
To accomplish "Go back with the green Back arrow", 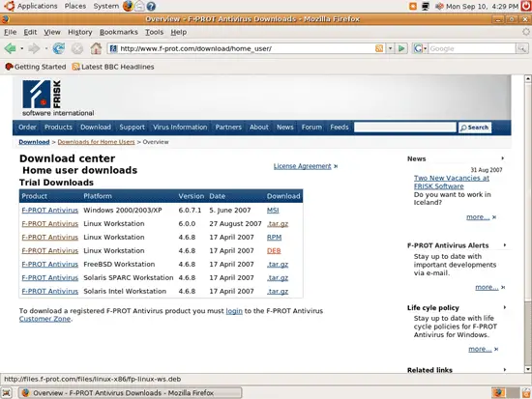I will (10, 48).
